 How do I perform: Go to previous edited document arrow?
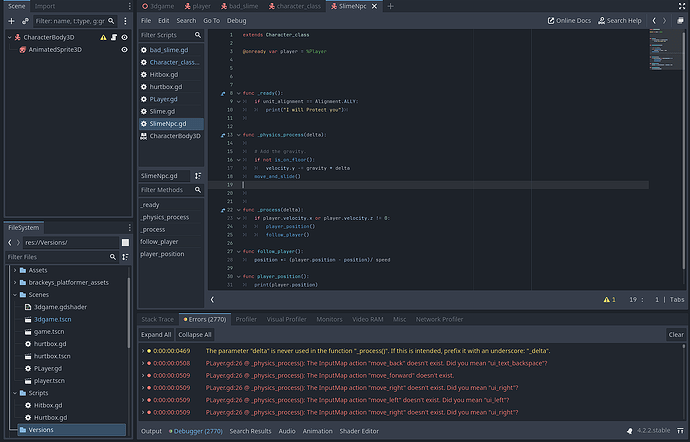click(654, 21)
